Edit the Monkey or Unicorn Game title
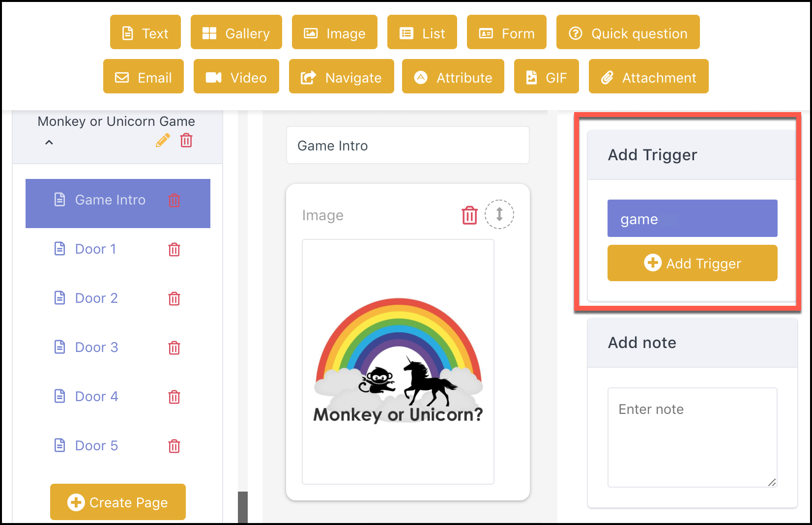Viewport: 812px width, 525px height. tap(162, 141)
